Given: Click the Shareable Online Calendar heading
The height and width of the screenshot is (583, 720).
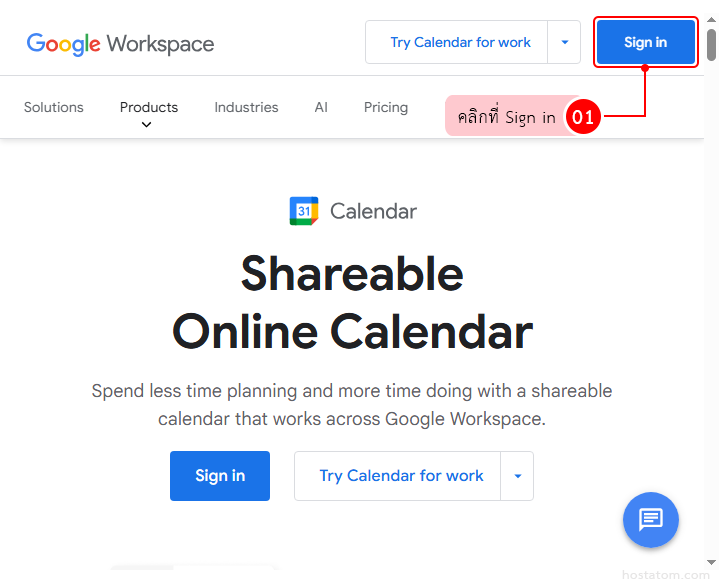Looking at the screenshot, I should pyautogui.click(x=352, y=302).
